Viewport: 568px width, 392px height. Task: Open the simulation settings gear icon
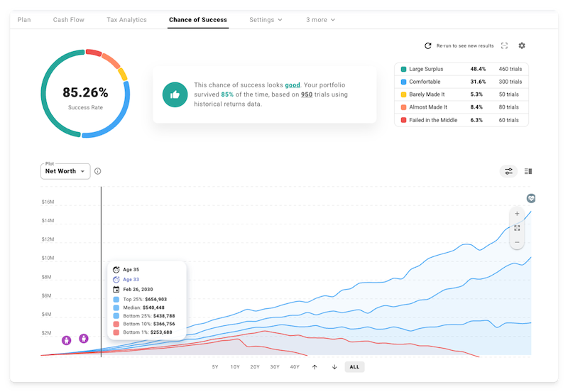[x=522, y=45]
